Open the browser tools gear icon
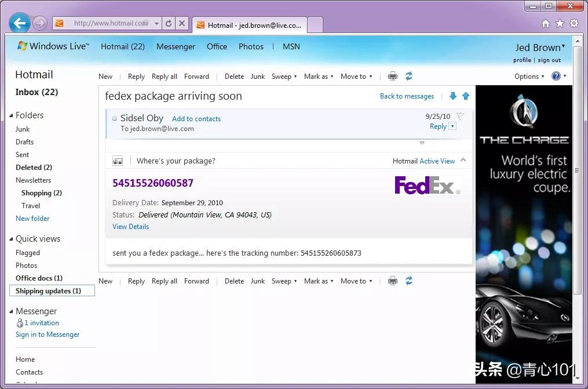This screenshot has width=588, height=389. click(574, 24)
